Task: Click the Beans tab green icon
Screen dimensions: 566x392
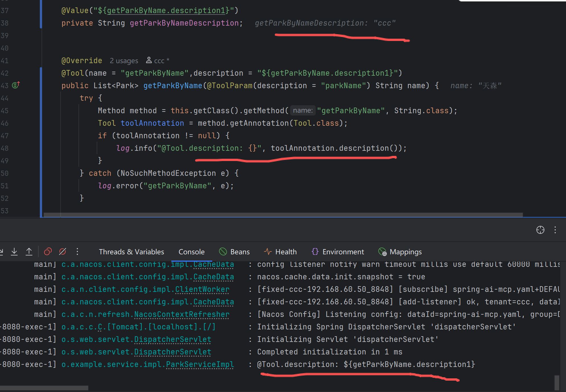Action: 223,251
